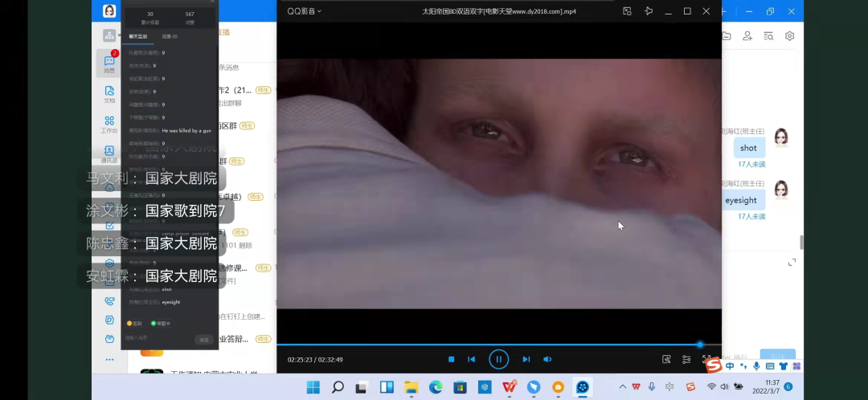Image resolution: width=868 pixels, height=400 pixels.
Task: Switch to 观看·30 tab in live panel
Action: tap(170, 36)
